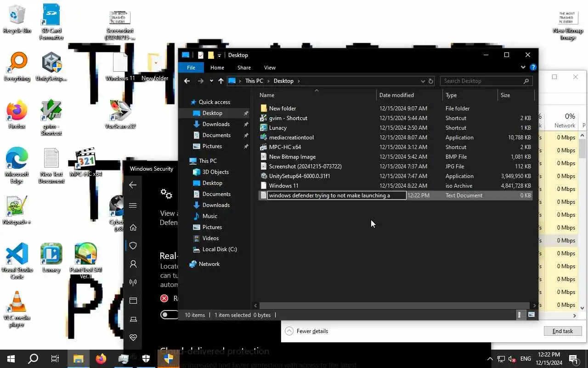Open SD Card Formatter desktop shortcut
Viewport: 588px width, 368px height.
tap(51, 22)
